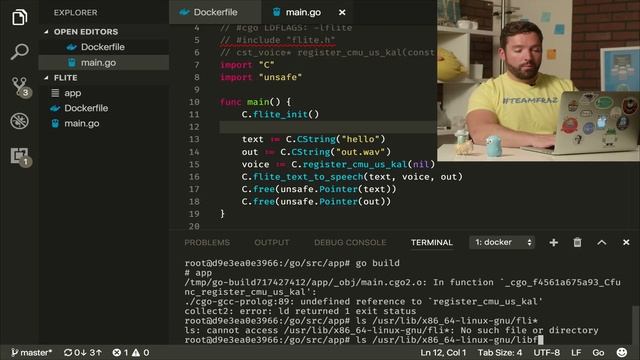Click the terminal command prompt line

(364, 340)
